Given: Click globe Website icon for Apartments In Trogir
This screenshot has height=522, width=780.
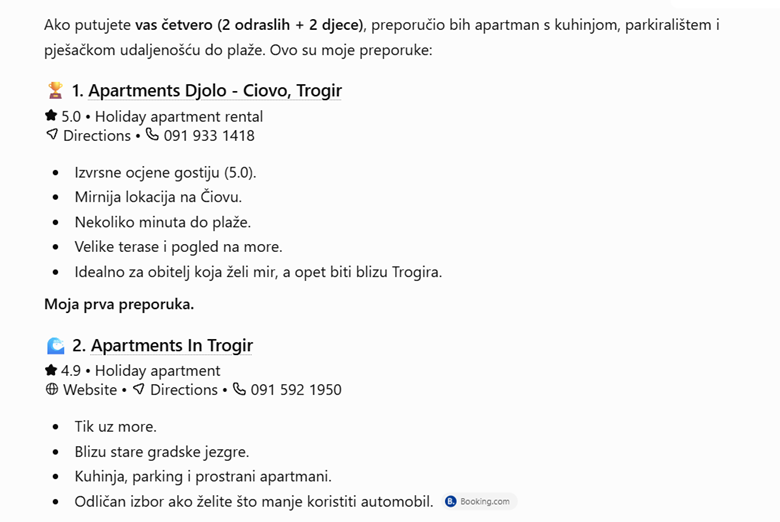Looking at the screenshot, I should tap(52, 389).
